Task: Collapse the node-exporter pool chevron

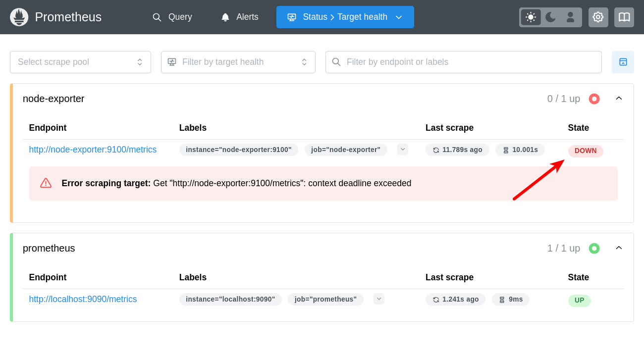Action: [619, 98]
